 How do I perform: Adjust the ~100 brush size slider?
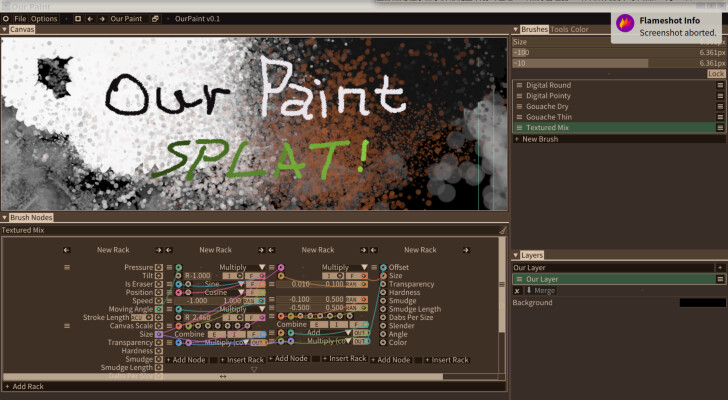coord(619,52)
